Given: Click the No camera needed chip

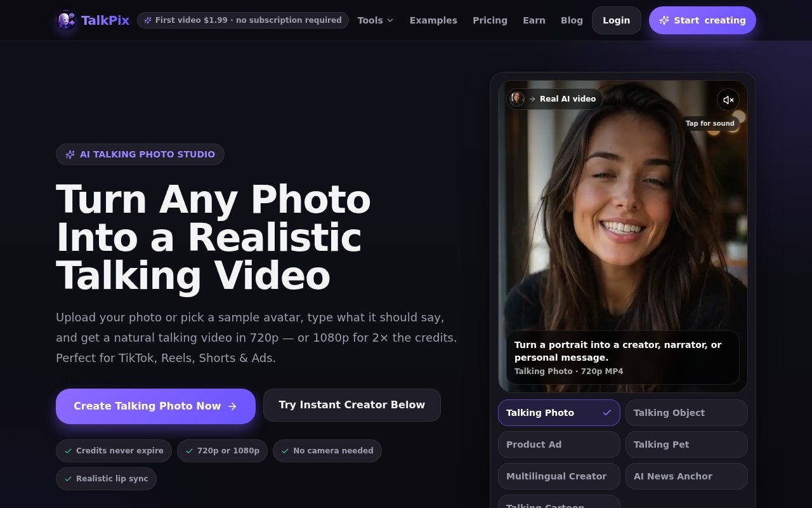Looking at the screenshot, I should pyautogui.click(x=327, y=451).
